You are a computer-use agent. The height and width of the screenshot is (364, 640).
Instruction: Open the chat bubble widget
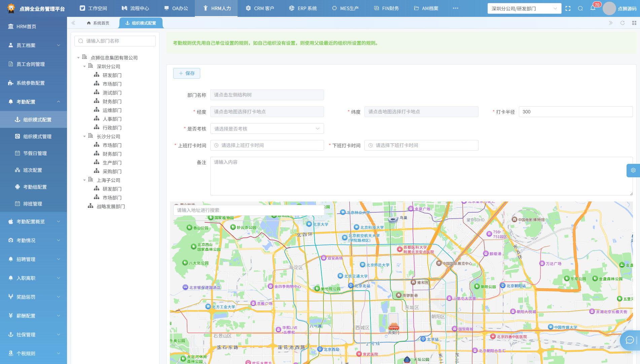pyautogui.click(x=630, y=340)
